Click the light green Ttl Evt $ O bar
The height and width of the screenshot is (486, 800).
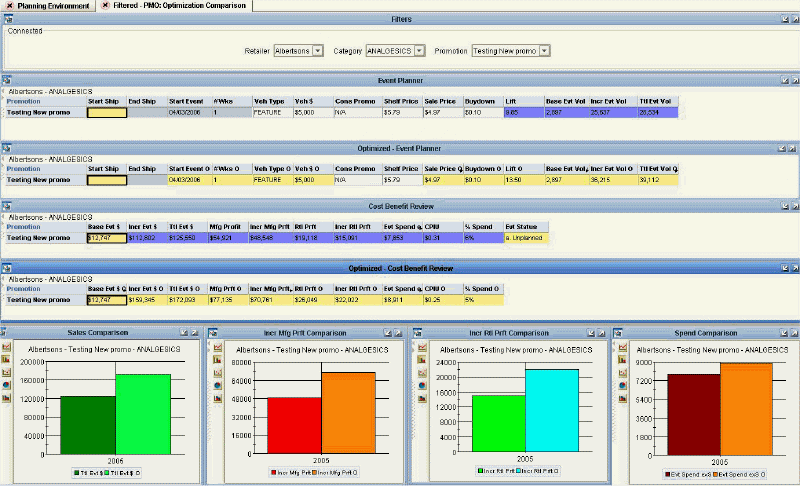tap(143, 414)
